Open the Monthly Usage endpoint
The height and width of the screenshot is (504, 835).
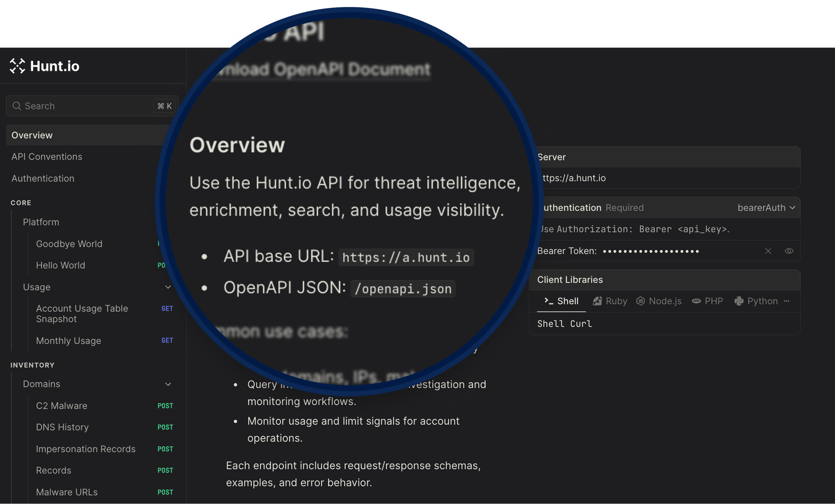[69, 341]
